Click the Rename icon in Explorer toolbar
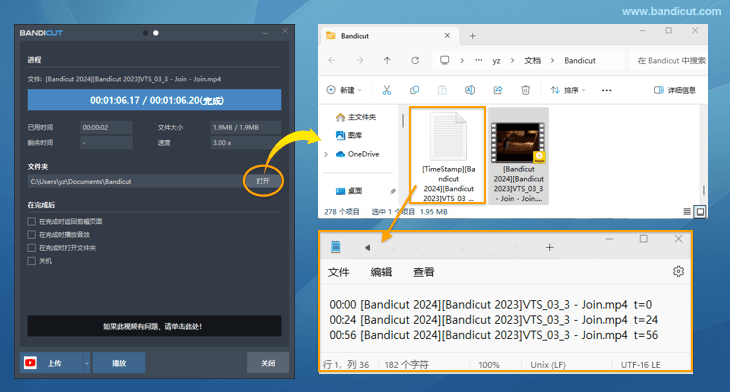Screen dimensions: 730x392 click(x=470, y=90)
